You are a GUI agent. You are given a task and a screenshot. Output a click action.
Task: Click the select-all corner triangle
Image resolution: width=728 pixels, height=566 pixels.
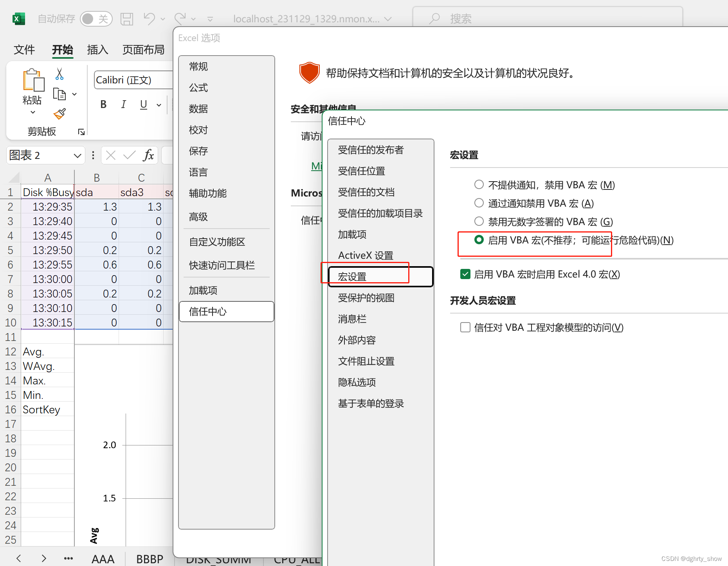pos(14,178)
